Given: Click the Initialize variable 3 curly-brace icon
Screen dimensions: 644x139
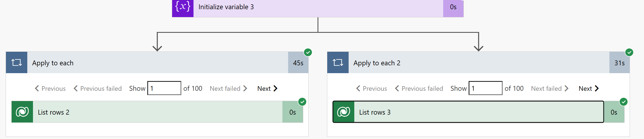Looking at the screenshot, I should pyautogui.click(x=183, y=7).
